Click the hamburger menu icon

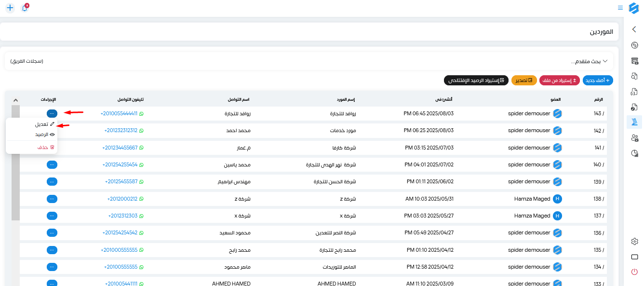pyautogui.click(x=620, y=8)
